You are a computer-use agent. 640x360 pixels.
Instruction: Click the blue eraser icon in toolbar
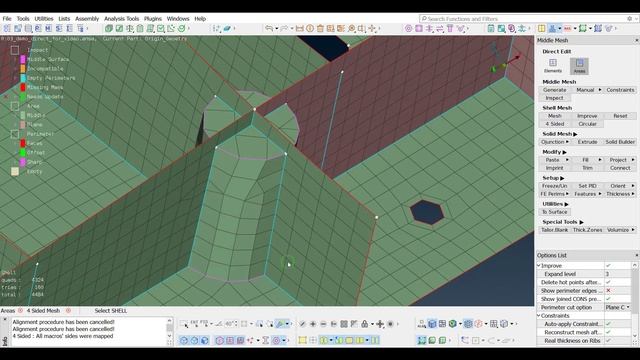pos(227,28)
